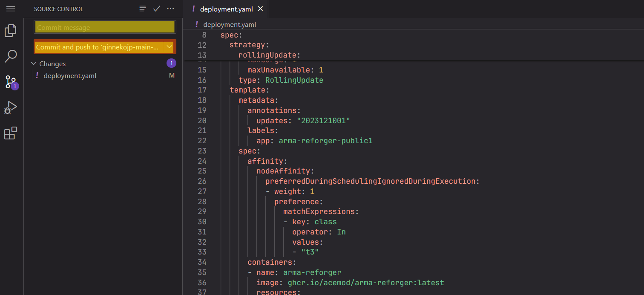The image size is (644, 295).
Task: Click the 'operator: In' line
Action: click(x=319, y=232)
